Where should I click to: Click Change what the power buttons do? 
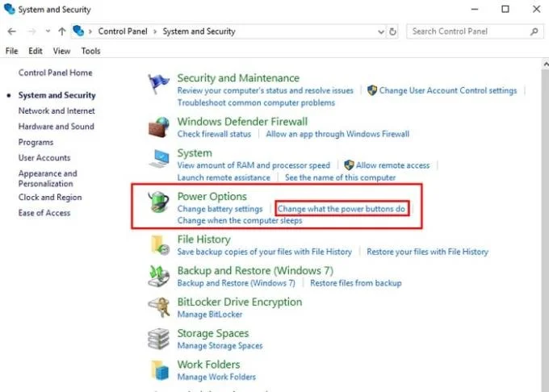342,209
